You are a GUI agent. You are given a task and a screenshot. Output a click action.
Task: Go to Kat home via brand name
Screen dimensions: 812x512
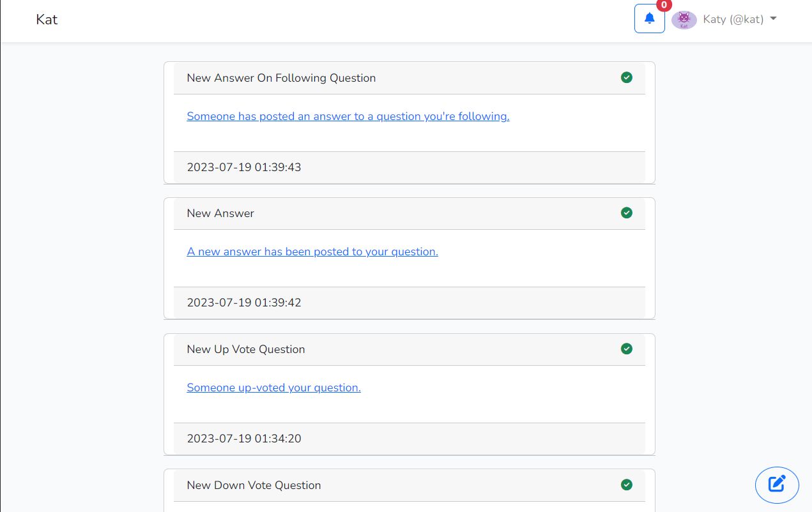[x=47, y=19]
